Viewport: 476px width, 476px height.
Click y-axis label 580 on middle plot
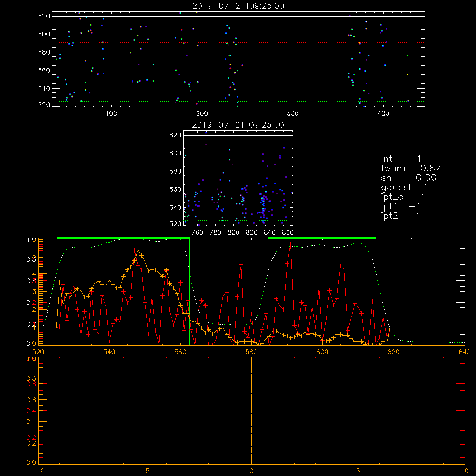pyautogui.click(x=175, y=171)
